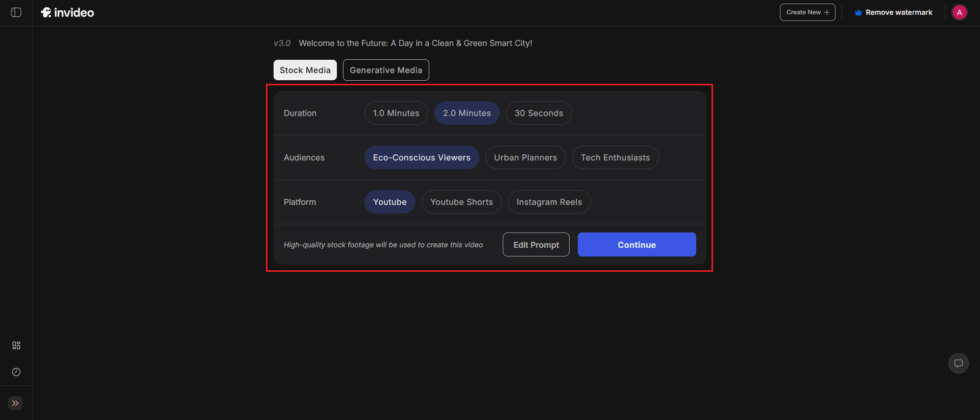Screen dimensions: 980x420
Task: Switch to Stock Media tab
Action: tap(305, 70)
